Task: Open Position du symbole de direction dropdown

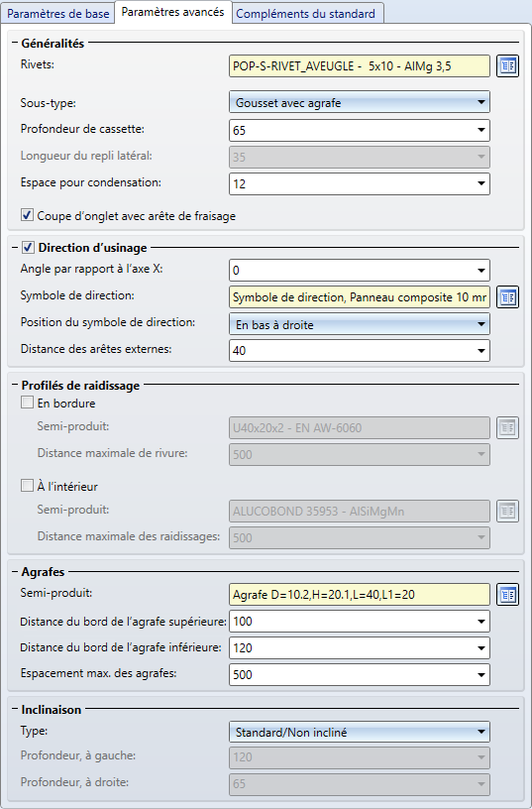Action: pyautogui.click(x=360, y=324)
